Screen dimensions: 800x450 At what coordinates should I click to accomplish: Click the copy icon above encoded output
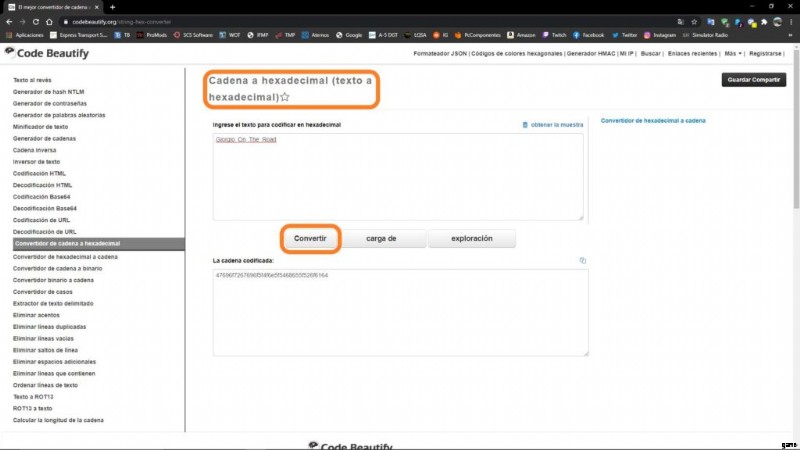pos(582,260)
